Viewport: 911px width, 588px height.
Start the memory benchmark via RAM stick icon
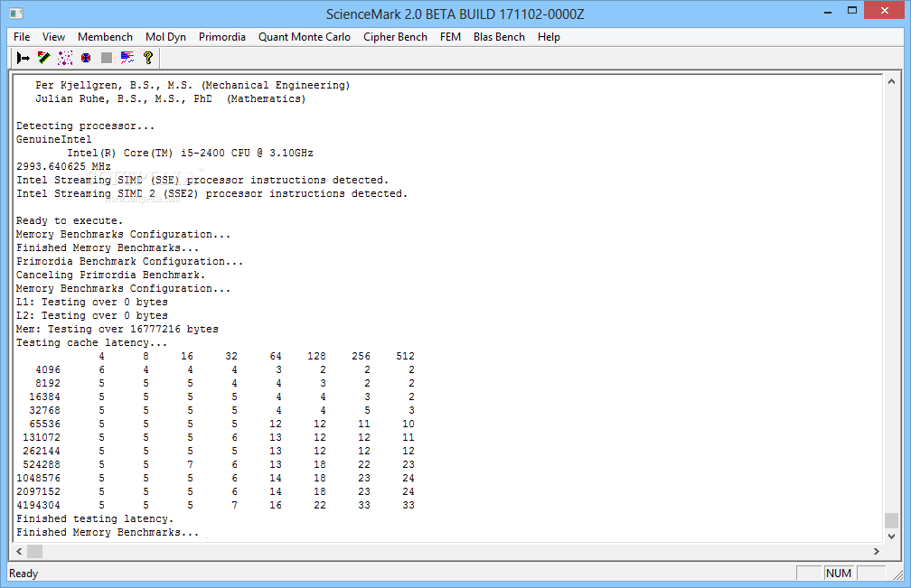pyautogui.click(x=44, y=58)
